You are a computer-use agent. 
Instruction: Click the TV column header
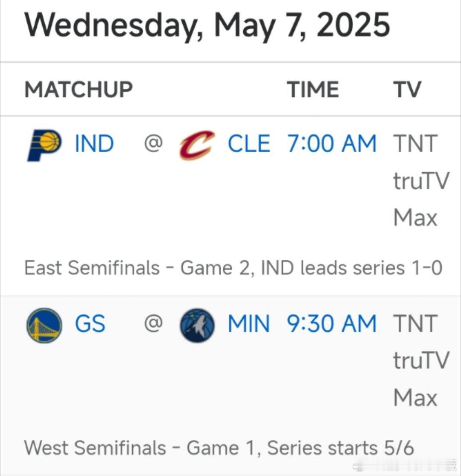(x=407, y=90)
